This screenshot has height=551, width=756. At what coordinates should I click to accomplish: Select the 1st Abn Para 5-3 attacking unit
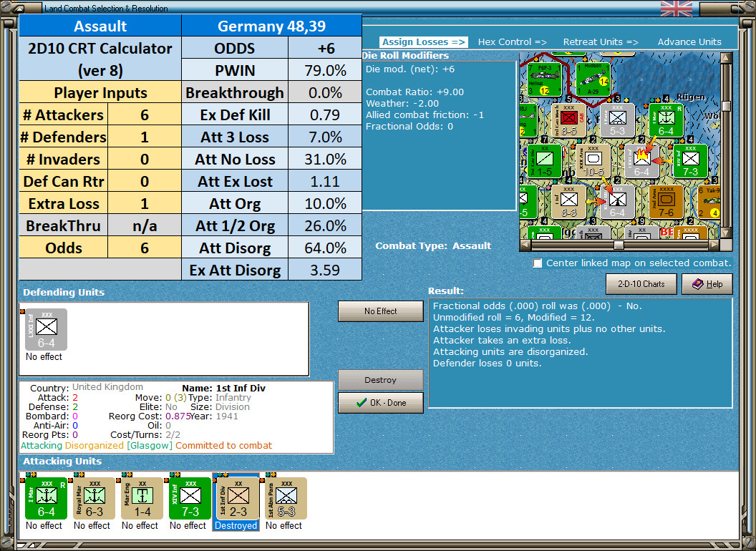coord(286,499)
